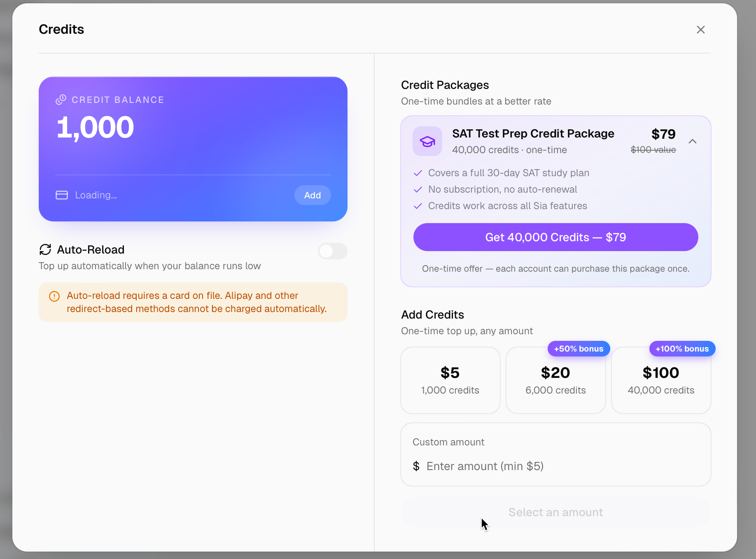Enable the Auto-Reload toggle switch
The height and width of the screenshot is (559, 756).
tap(333, 251)
